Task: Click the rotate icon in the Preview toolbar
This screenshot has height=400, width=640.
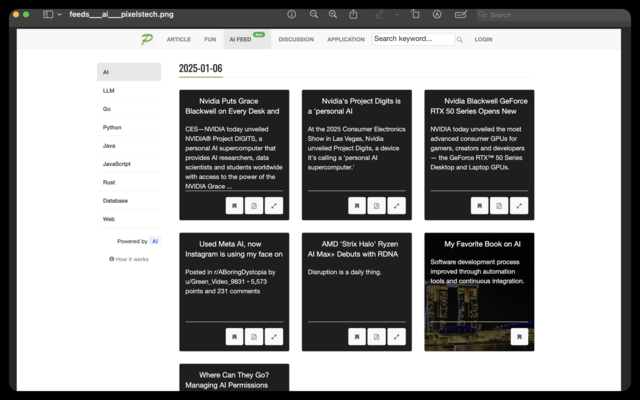Action: tap(415, 14)
